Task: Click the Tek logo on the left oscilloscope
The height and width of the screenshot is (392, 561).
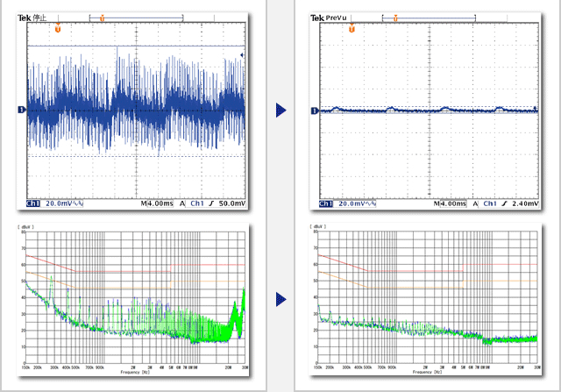Action: [x=25, y=18]
